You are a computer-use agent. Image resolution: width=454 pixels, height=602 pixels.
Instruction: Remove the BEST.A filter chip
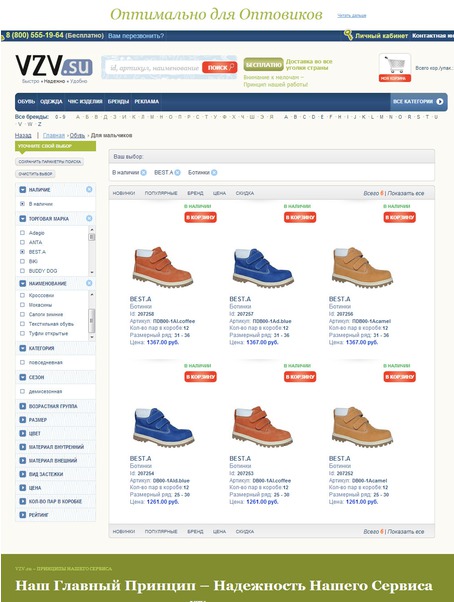[177, 173]
